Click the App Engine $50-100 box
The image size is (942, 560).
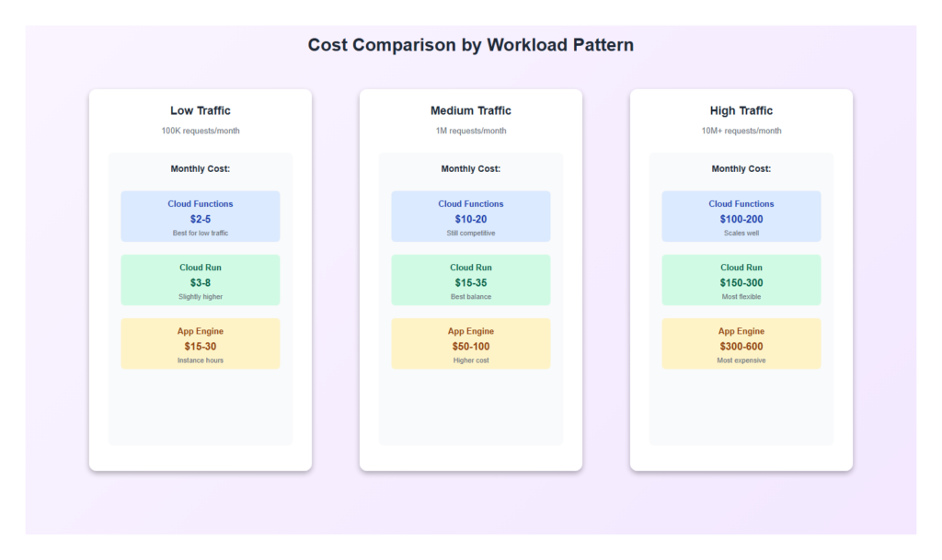click(x=471, y=344)
